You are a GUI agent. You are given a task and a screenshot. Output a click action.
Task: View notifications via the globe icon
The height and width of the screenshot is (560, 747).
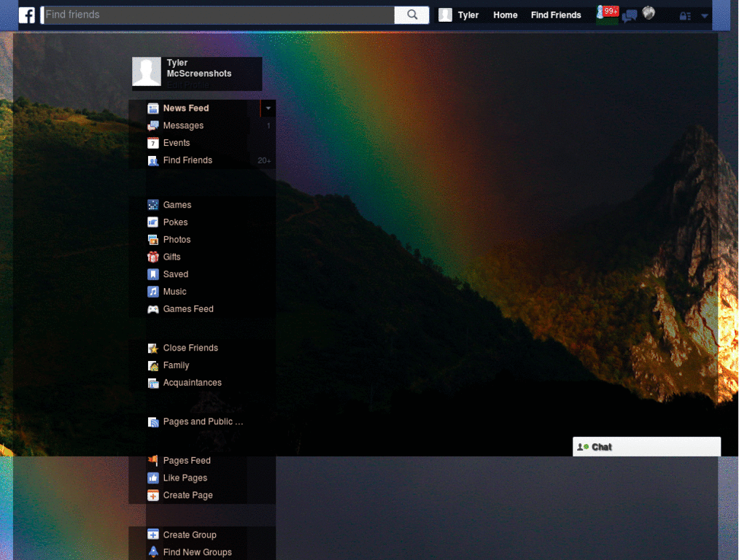pyautogui.click(x=648, y=13)
